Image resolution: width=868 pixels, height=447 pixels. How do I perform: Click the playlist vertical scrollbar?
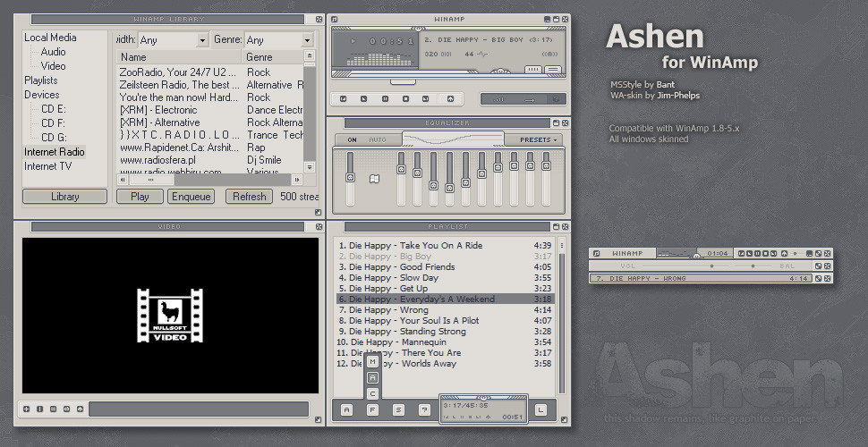pos(563,316)
